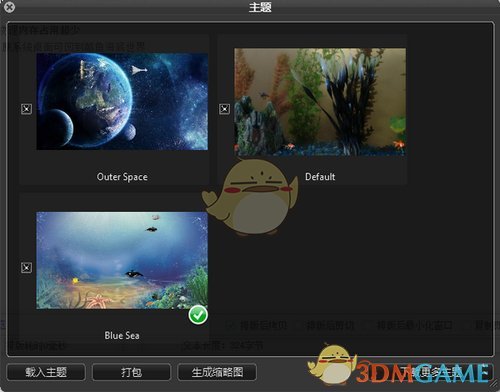Click the green checkmark on Blue Sea
The width and height of the screenshot is (500, 392).
click(x=198, y=315)
